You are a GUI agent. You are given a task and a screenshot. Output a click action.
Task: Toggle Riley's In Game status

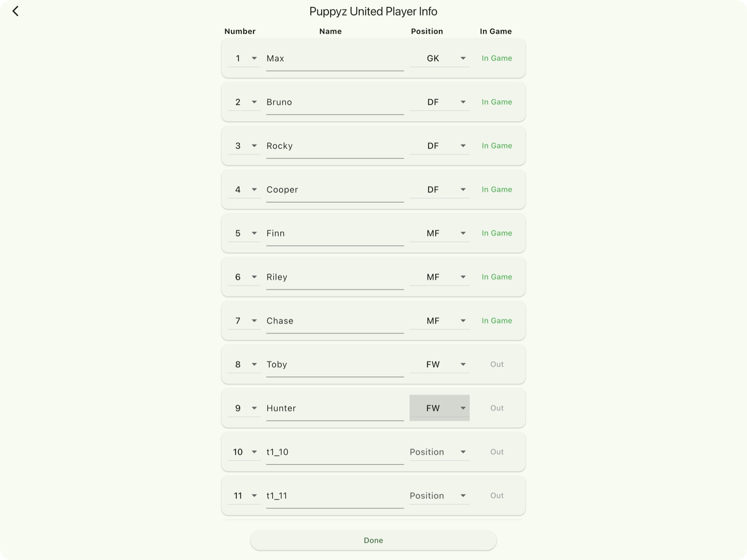coord(496,276)
